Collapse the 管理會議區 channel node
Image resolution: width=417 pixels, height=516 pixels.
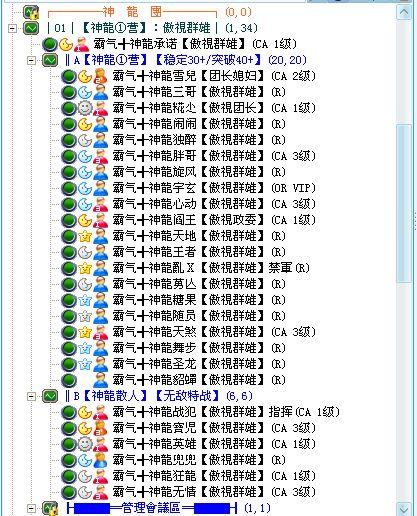coord(31,508)
